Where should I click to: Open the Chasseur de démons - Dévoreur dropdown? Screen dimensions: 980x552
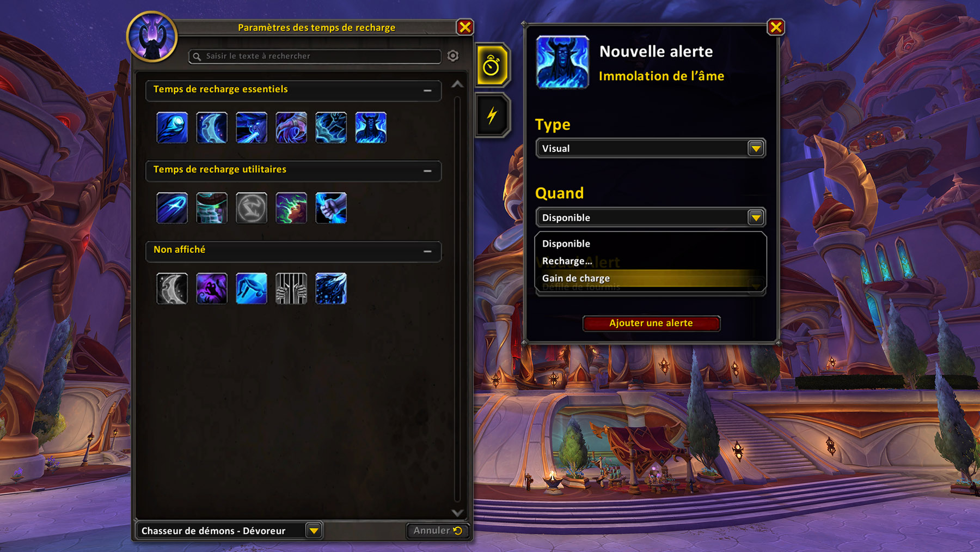[x=229, y=530]
